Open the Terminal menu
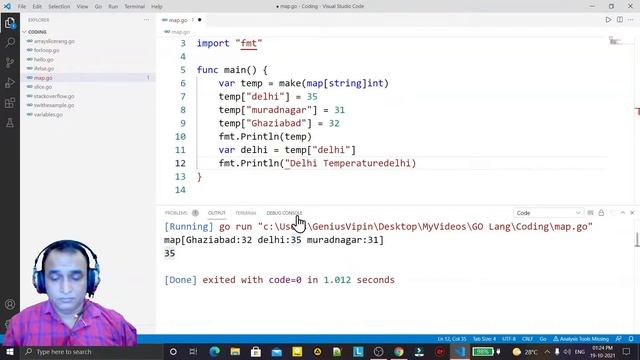Viewport: 640px width, 360px height. coord(134,6)
